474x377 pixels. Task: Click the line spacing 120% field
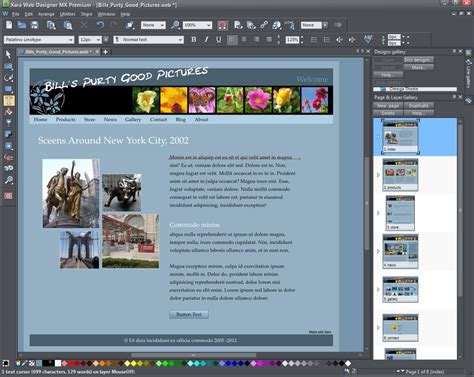pos(292,40)
